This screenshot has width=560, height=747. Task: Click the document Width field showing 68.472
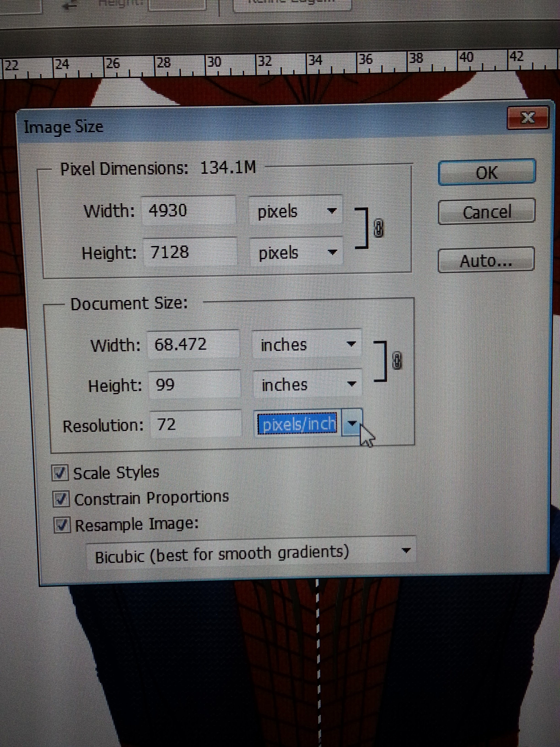[194, 344]
